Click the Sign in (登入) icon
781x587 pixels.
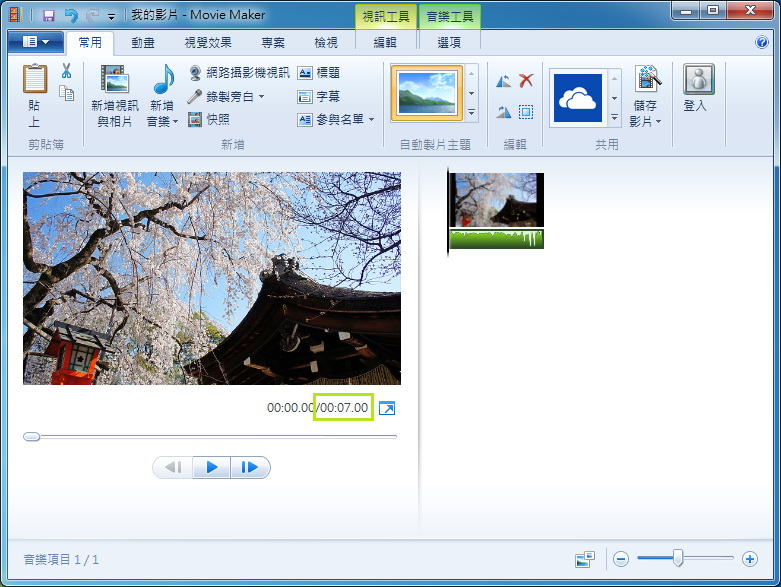pos(698,79)
